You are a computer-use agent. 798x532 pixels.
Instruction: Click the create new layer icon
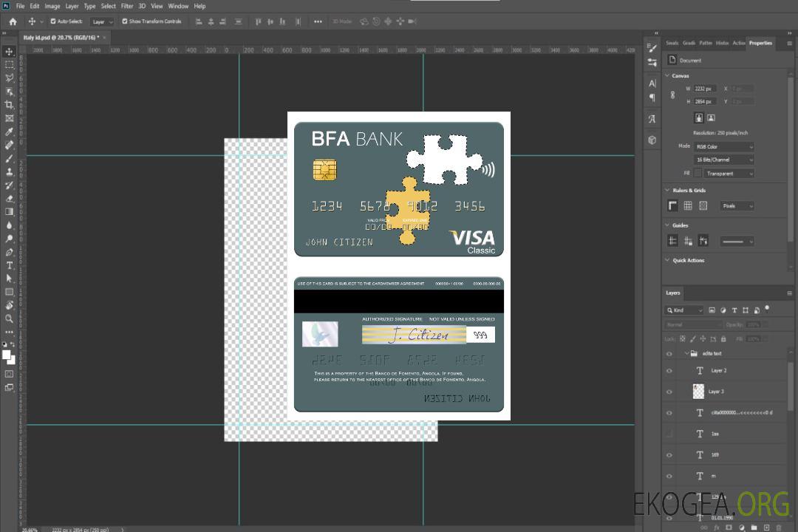(766, 528)
